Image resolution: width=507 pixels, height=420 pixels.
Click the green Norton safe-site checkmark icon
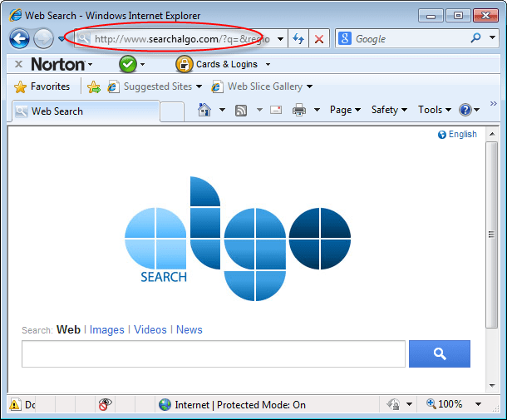pos(128,64)
